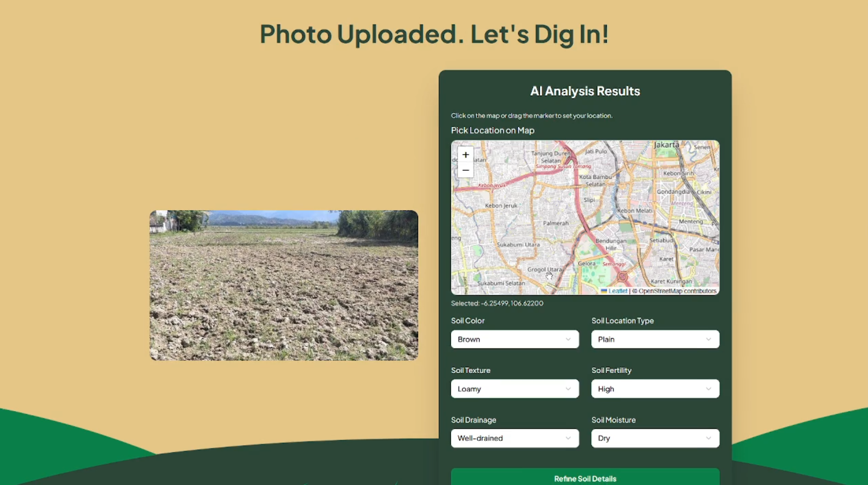Click the Leaflet flag icon in attribution

coord(604,291)
